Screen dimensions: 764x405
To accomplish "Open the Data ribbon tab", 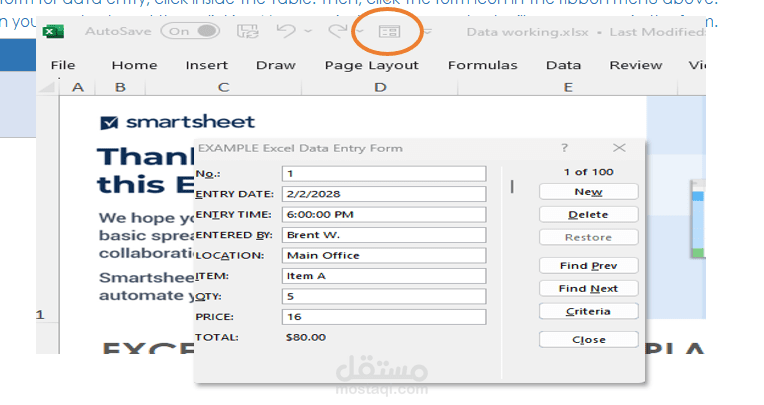I will click(x=563, y=65).
